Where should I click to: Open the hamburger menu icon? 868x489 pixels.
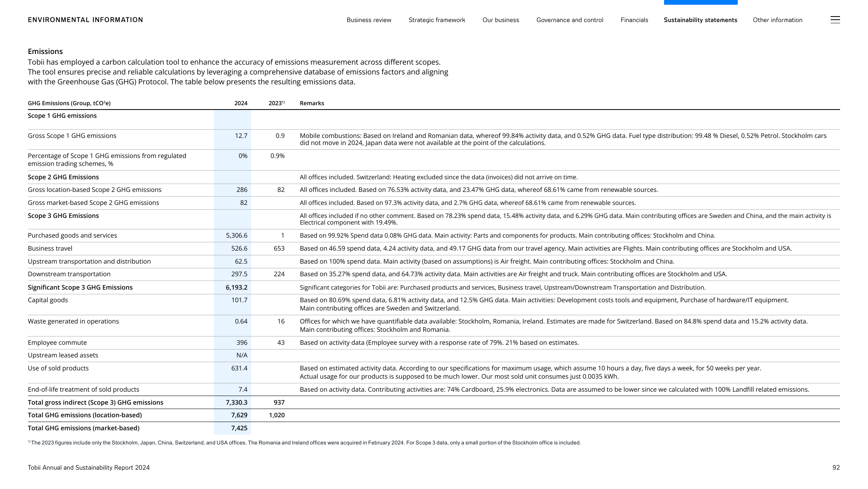click(x=835, y=20)
